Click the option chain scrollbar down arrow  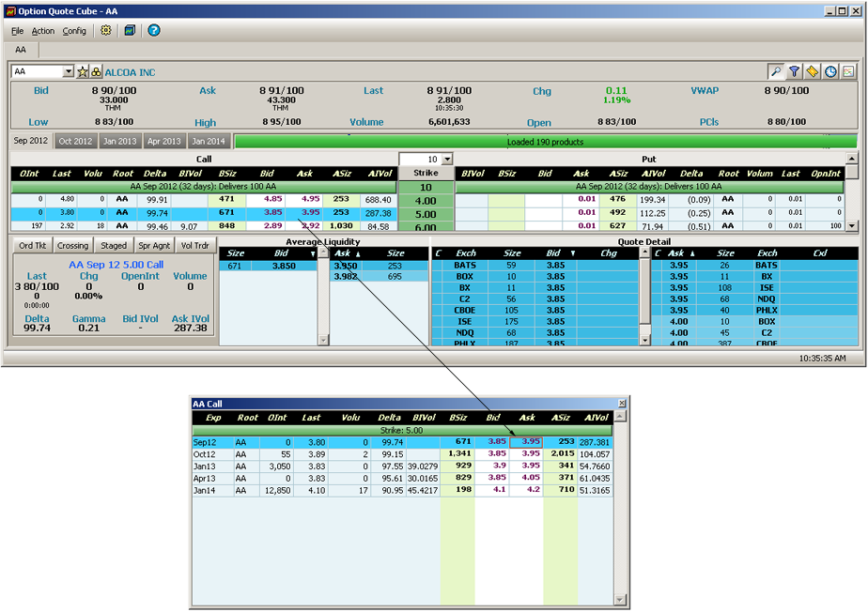point(851,226)
